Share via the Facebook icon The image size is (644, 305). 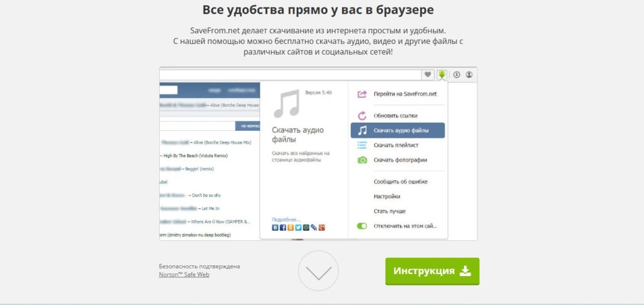click(282, 228)
